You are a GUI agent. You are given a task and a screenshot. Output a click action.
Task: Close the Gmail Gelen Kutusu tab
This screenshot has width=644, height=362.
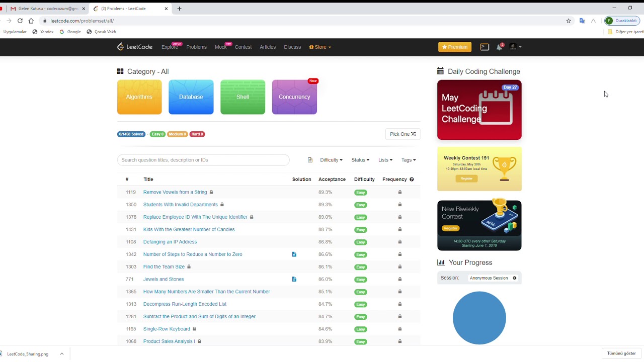84,9
